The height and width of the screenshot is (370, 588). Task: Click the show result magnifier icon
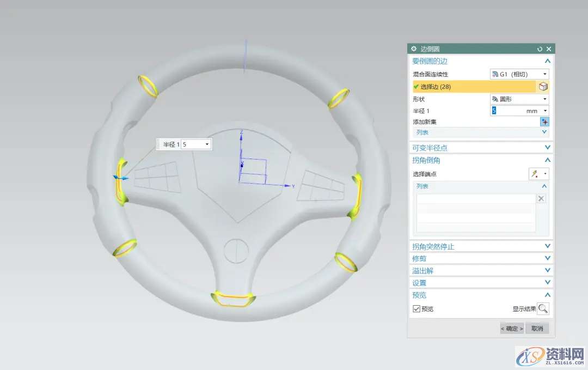[x=543, y=309]
